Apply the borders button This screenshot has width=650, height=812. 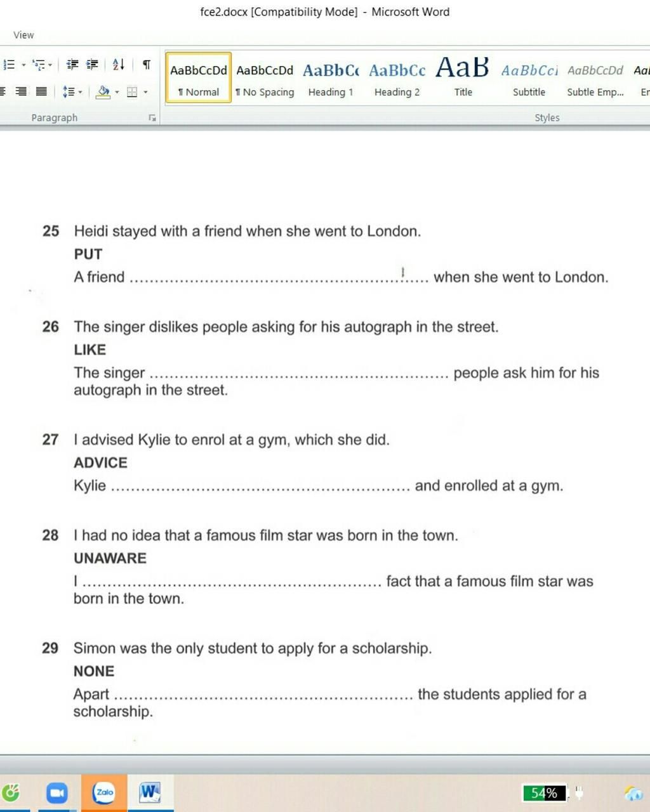click(132, 93)
